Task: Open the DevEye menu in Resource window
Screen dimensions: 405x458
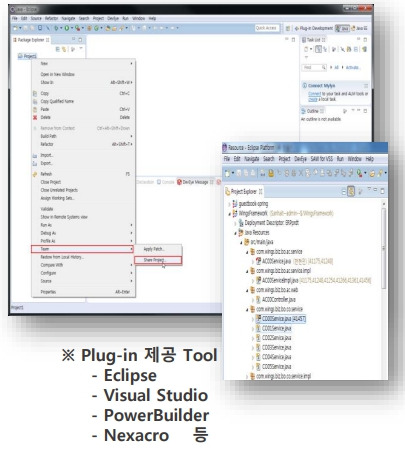Action: click(x=300, y=159)
